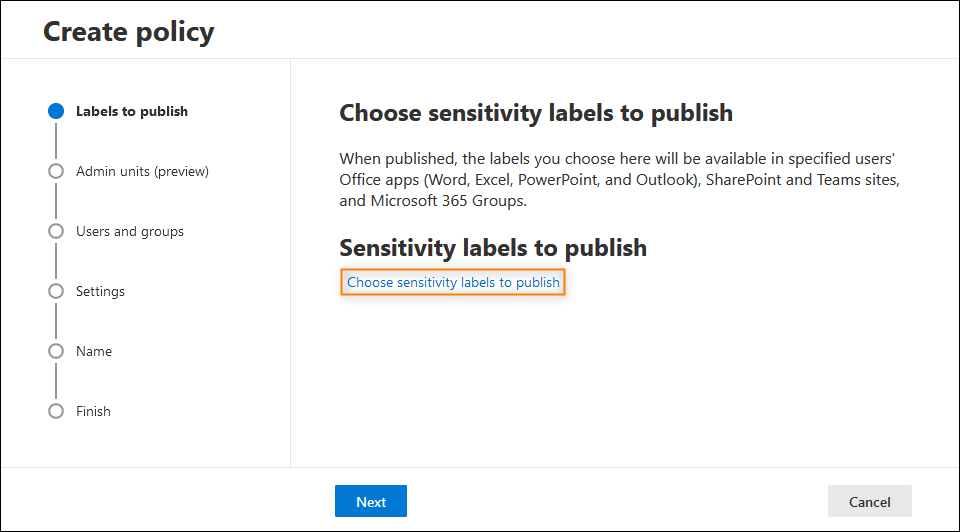Click the blue Next button
Image resolution: width=960 pixels, height=532 pixels.
click(x=371, y=501)
